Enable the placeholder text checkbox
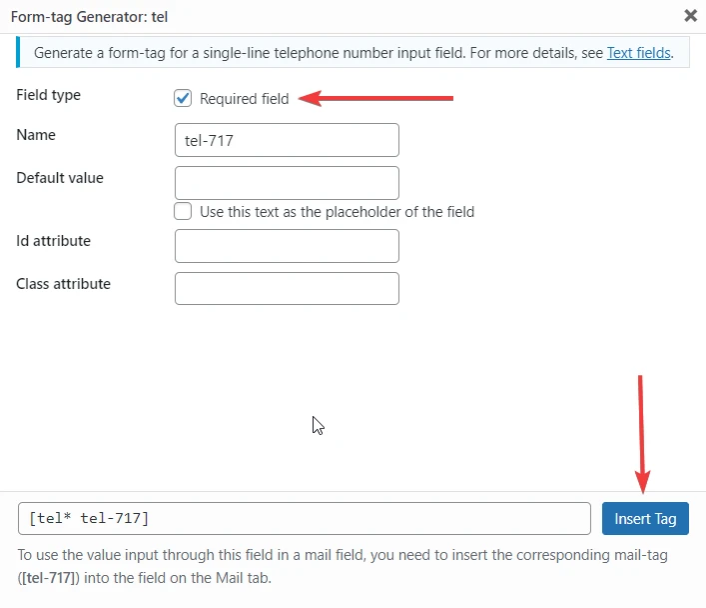Viewport: 706px width, 608px height. coord(183,211)
